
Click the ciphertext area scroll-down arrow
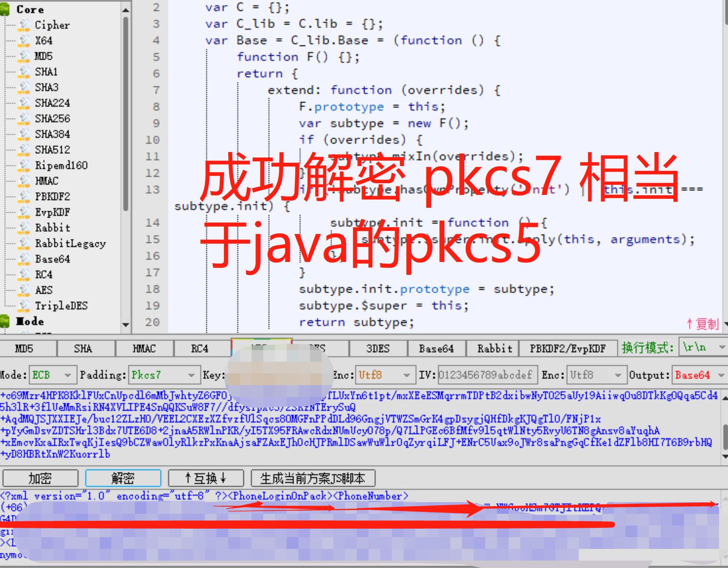724,456
